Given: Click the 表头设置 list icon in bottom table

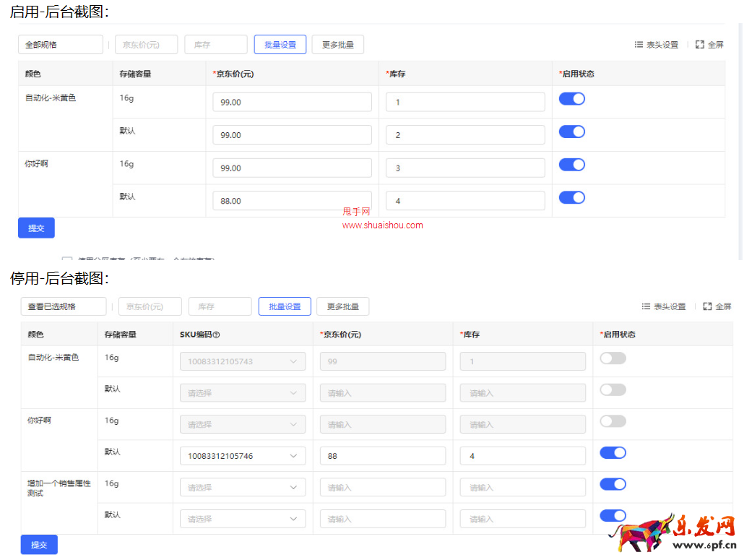Looking at the screenshot, I should click(x=646, y=306).
